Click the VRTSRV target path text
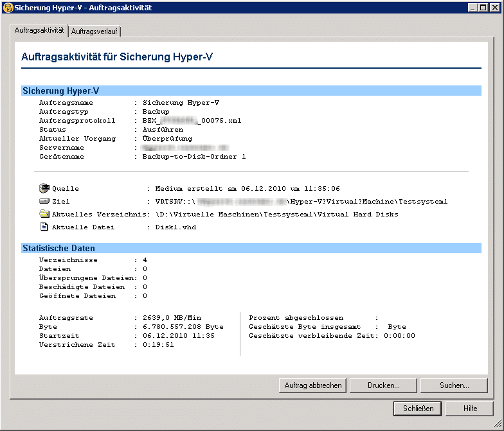Screen dimensions: 504x431 pos(301,202)
